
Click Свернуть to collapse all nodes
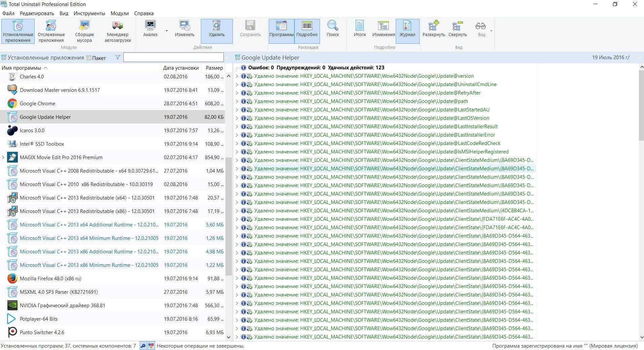[x=458, y=28]
